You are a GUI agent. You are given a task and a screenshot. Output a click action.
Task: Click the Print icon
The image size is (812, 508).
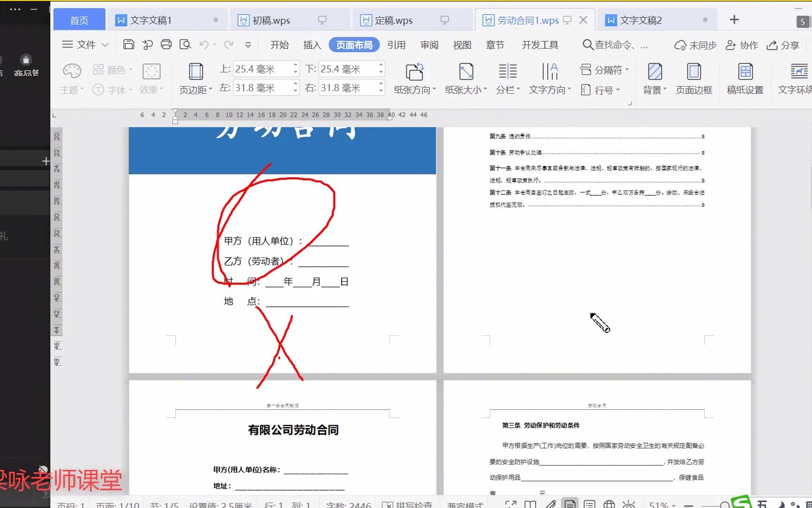point(166,44)
